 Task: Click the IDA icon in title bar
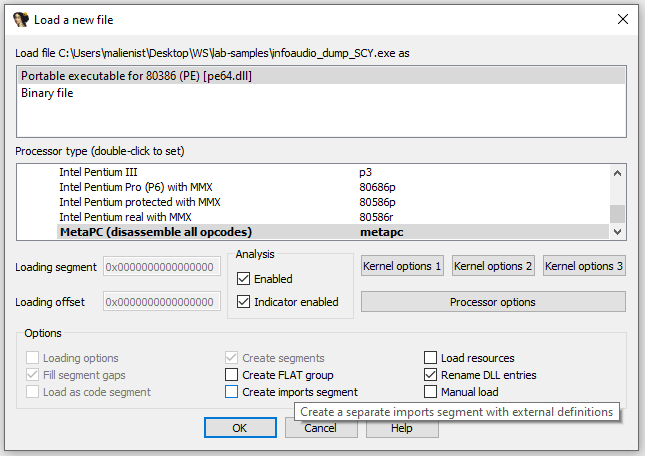(x=20, y=18)
